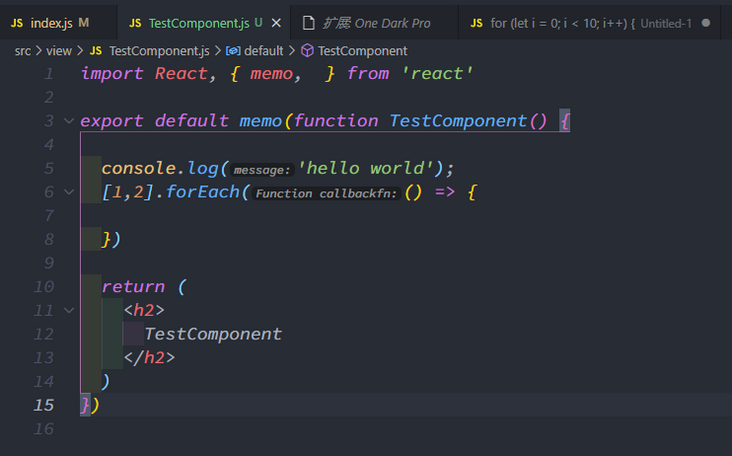Collapse the fold at line 3
This screenshot has height=456, width=732.
coord(69,121)
